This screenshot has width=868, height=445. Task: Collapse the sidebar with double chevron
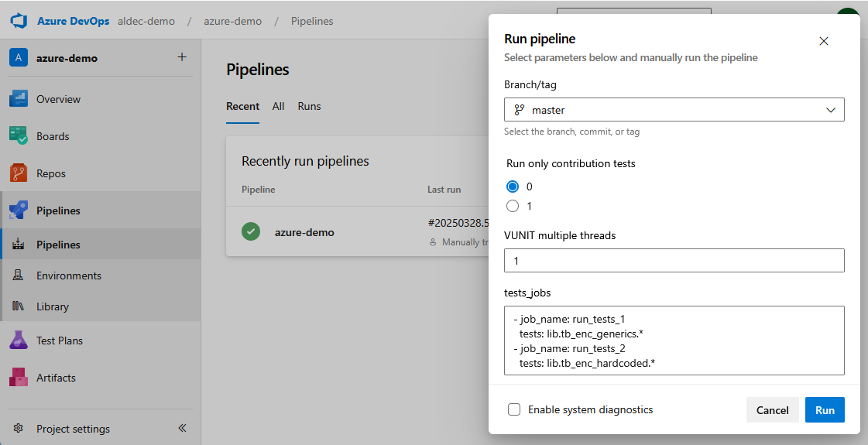point(182,428)
